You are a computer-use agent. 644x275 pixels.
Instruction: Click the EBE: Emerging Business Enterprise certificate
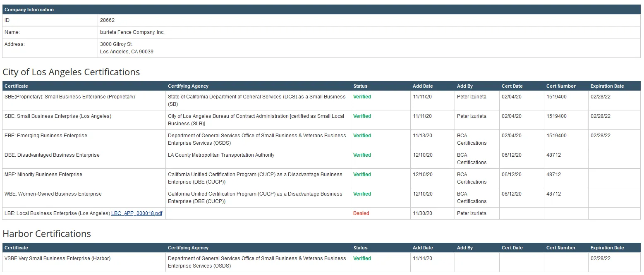pos(46,136)
